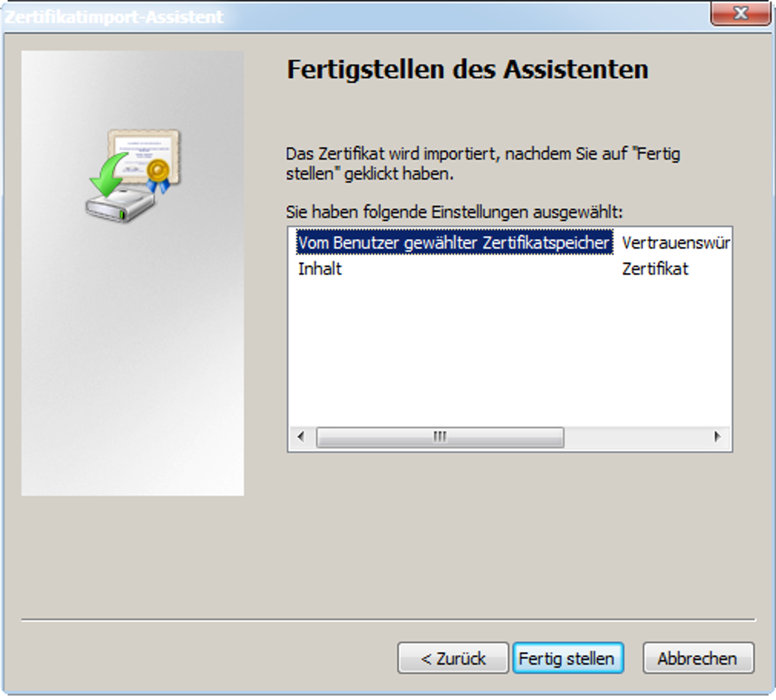Image resolution: width=776 pixels, height=700 pixels.
Task: Click the empty white area in the settings list
Action: point(509,353)
